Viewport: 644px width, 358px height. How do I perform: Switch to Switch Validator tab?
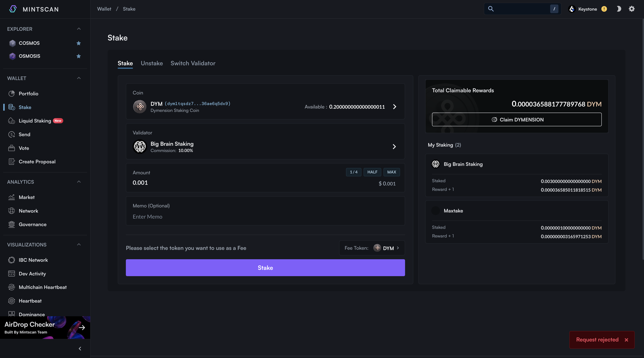point(193,63)
